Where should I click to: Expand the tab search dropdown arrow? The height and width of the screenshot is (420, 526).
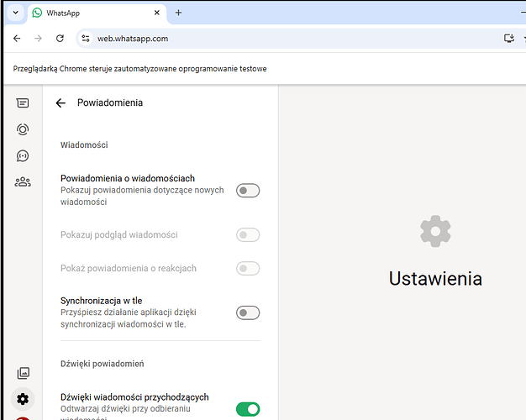15,13
